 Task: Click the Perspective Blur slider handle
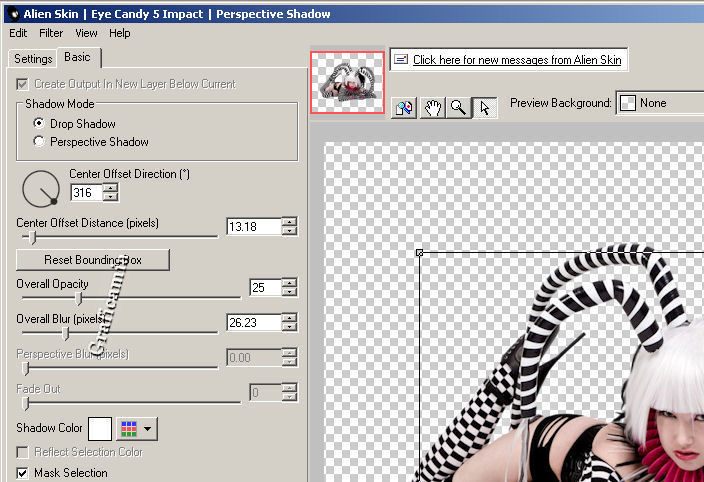tap(26, 368)
